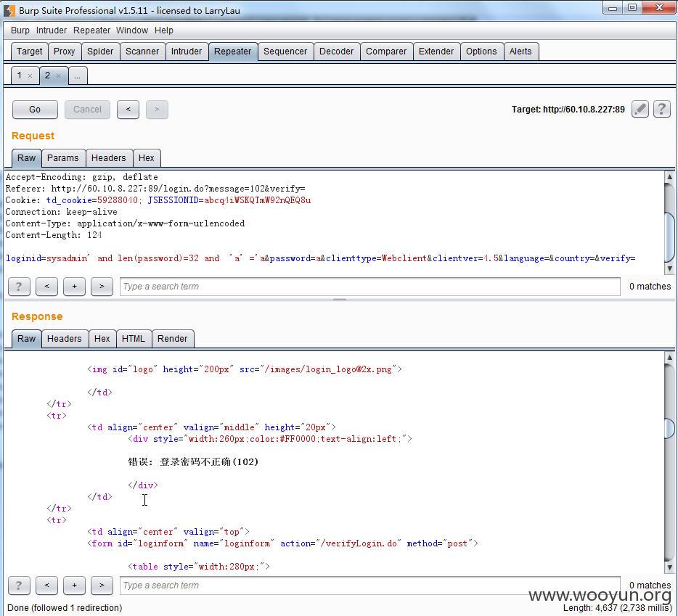Switch to the Options tab
Image resolution: width=678 pixels, height=616 pixels.
click(x=481, y=52)
